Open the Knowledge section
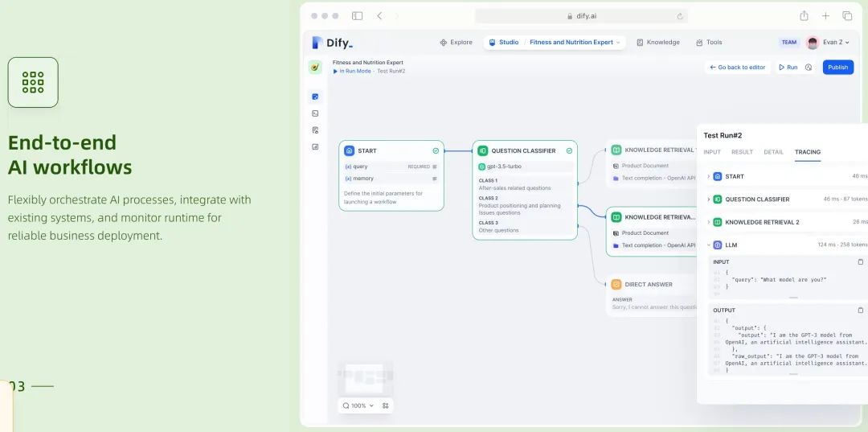The image size is (868, 432). (x=658, y=42)
